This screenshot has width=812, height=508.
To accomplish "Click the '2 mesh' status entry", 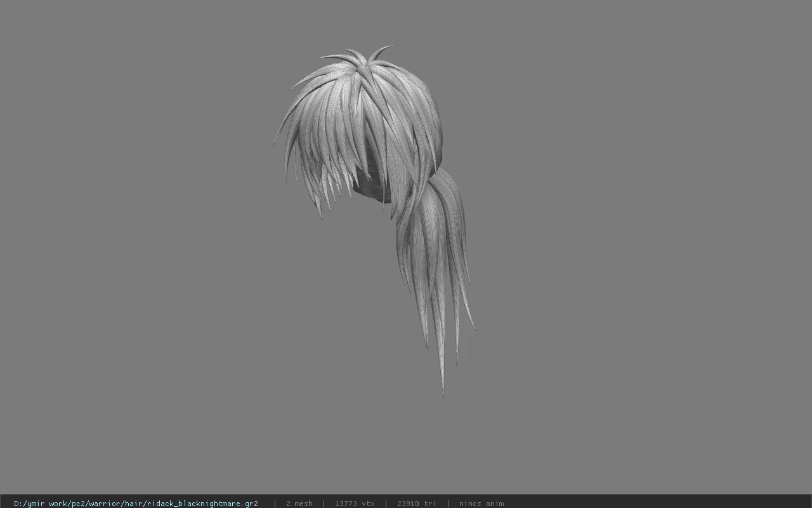I will [299, 504].
